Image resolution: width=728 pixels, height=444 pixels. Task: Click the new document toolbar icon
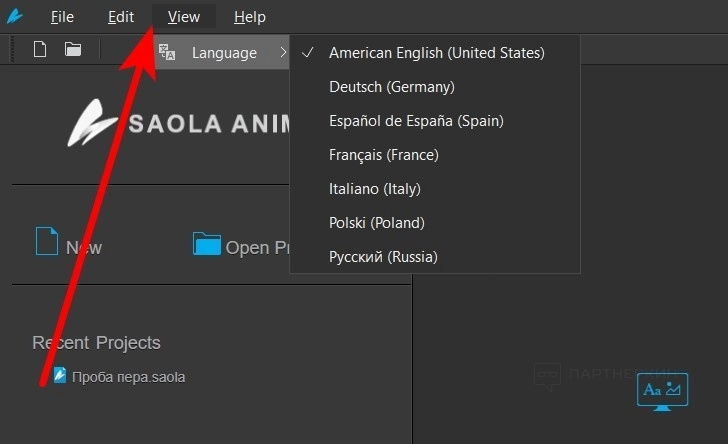40,49
